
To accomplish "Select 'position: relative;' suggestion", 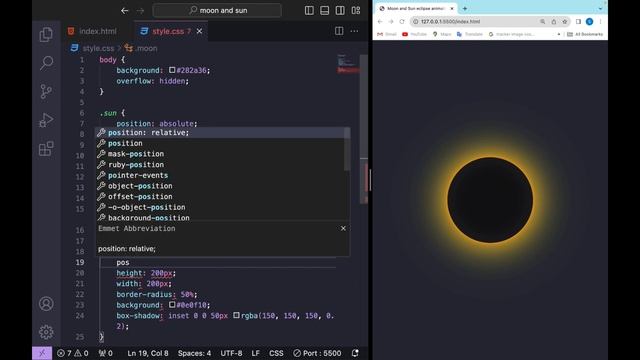I will point(220,133).
